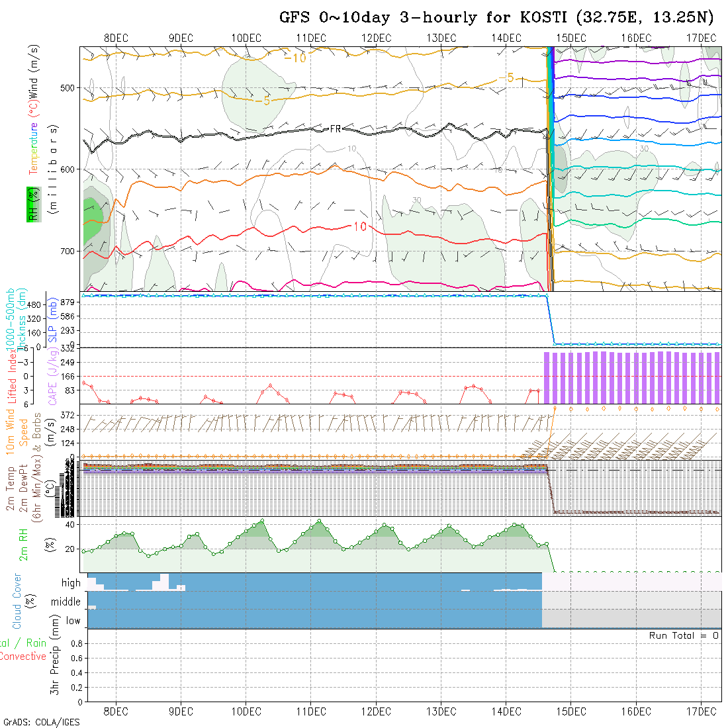728x728 pixels.
Task: Click the 700 millibar pressure tick label
Action: point(69,251)
